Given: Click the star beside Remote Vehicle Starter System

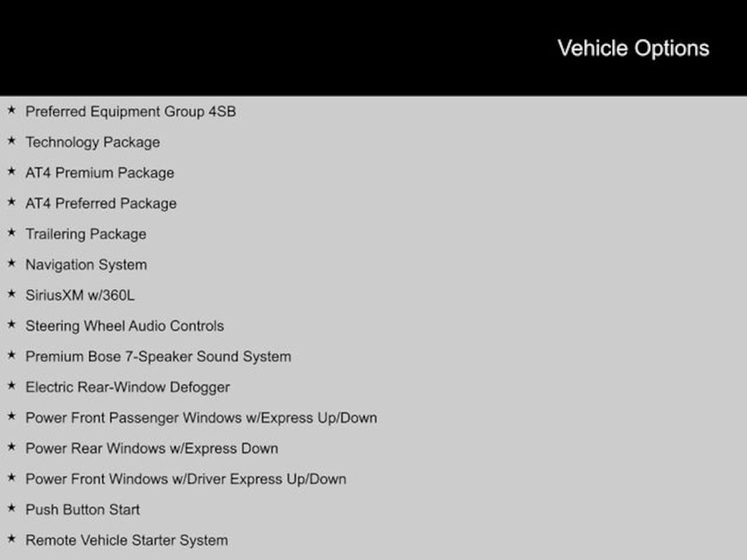Looking at the screenshot, I should (x=11, y=539).
